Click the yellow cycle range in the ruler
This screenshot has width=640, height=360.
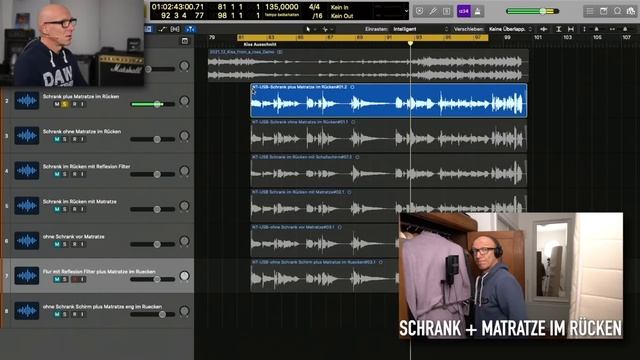click(x=362, y=38)
